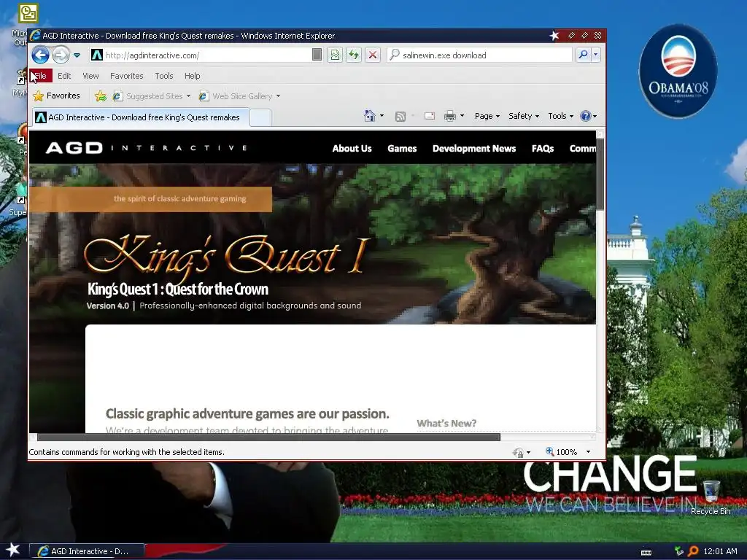
Task: Expand the Print dropdown arrow
Action: [462, 116]
